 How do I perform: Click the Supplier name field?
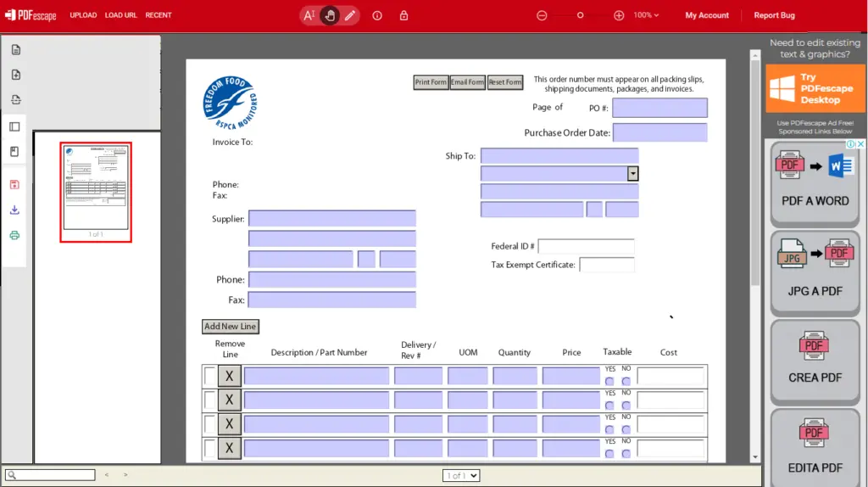[332, 218]
